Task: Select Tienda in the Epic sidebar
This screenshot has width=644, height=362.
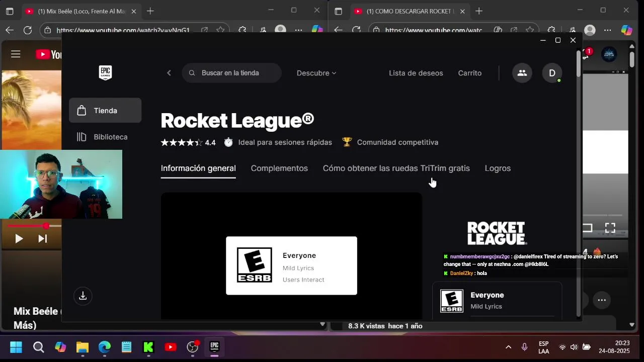Action: click(105, 111)
